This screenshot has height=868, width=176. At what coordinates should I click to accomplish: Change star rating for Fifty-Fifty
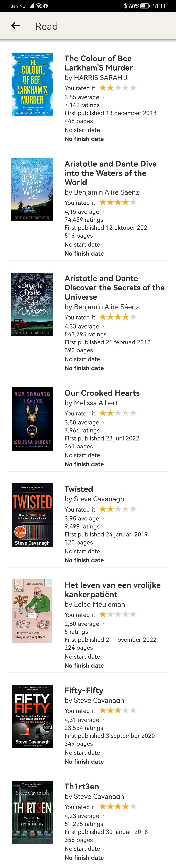[x=117, y=711]
